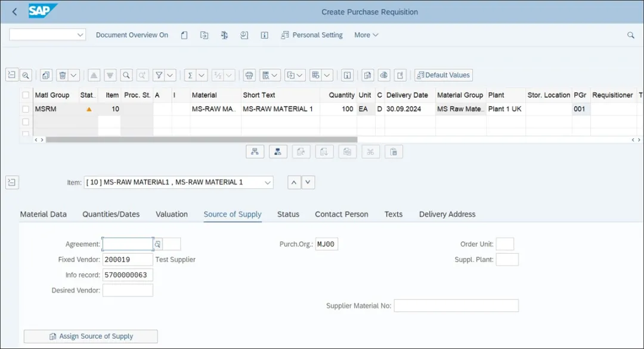Open the Texts tab
The height and width of the screenshot is (349, 644).
pos(393,214)
